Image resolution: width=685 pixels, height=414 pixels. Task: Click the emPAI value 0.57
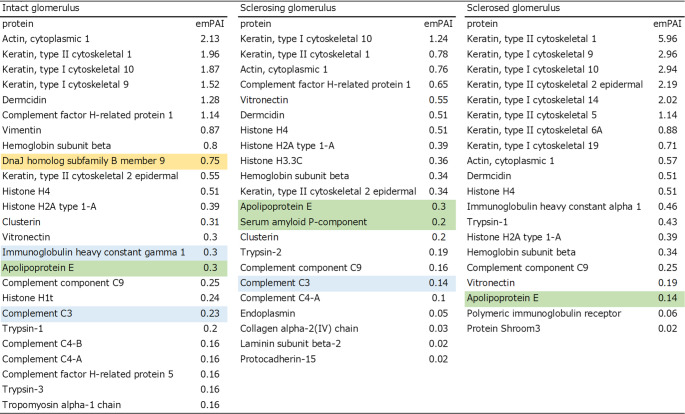tap(668, 161)
